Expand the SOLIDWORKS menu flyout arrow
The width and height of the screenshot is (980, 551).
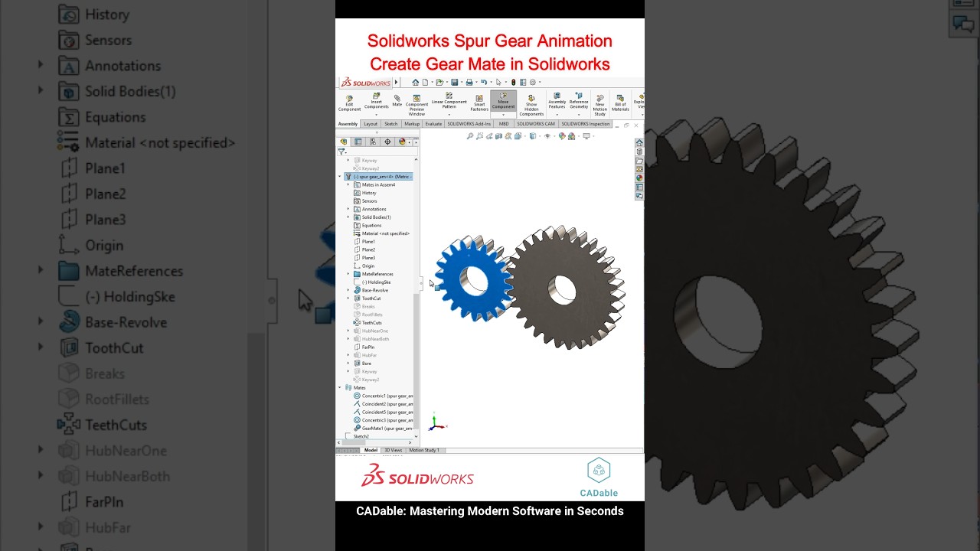tap(396, 82)
